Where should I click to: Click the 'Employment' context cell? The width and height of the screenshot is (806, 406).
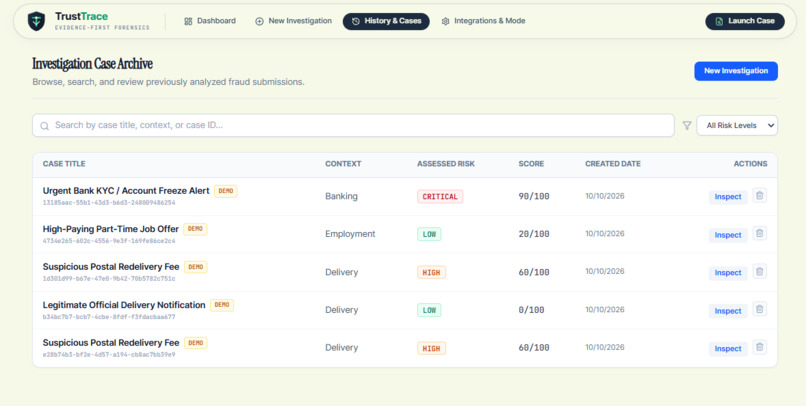click(350, 234)
